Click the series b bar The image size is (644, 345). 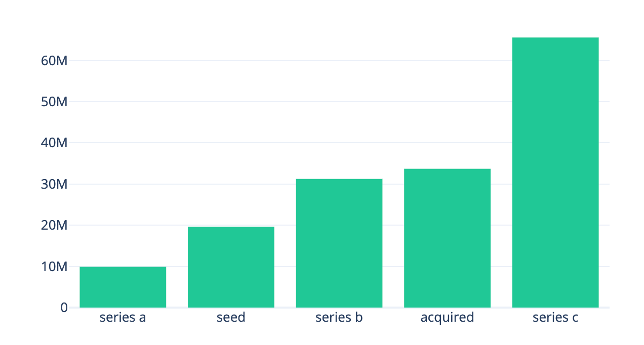[x=339, y=243]
